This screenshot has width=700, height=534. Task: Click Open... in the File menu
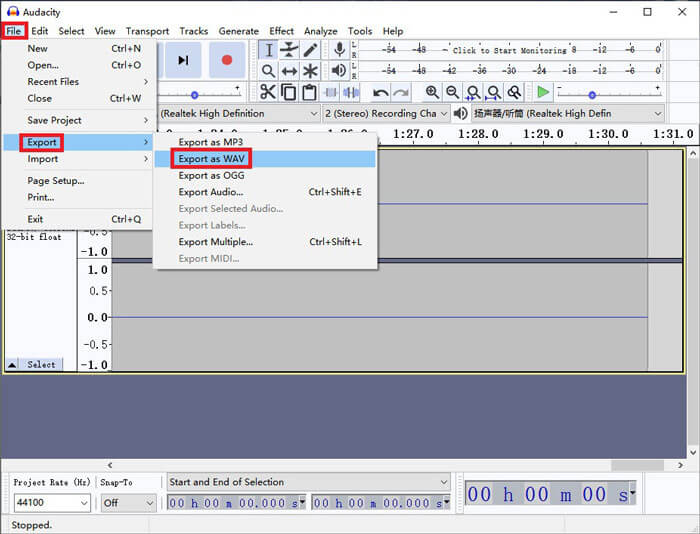(79, 65)
